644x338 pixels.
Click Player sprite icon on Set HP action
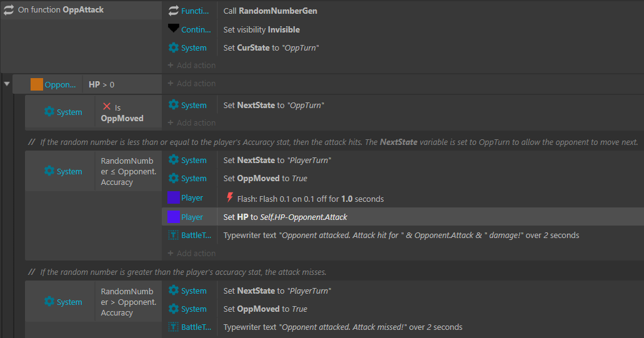(x=173, y=217)
